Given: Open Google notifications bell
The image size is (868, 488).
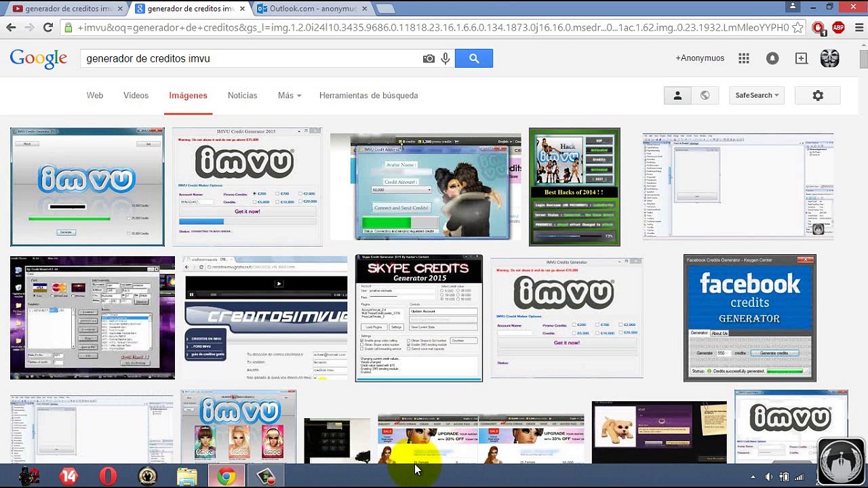Looking at the screenshot, I should pos(772,58).
